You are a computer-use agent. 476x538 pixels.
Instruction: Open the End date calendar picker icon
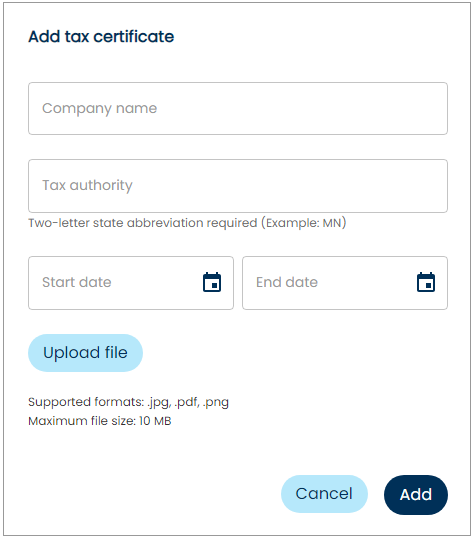coord(426,282)
